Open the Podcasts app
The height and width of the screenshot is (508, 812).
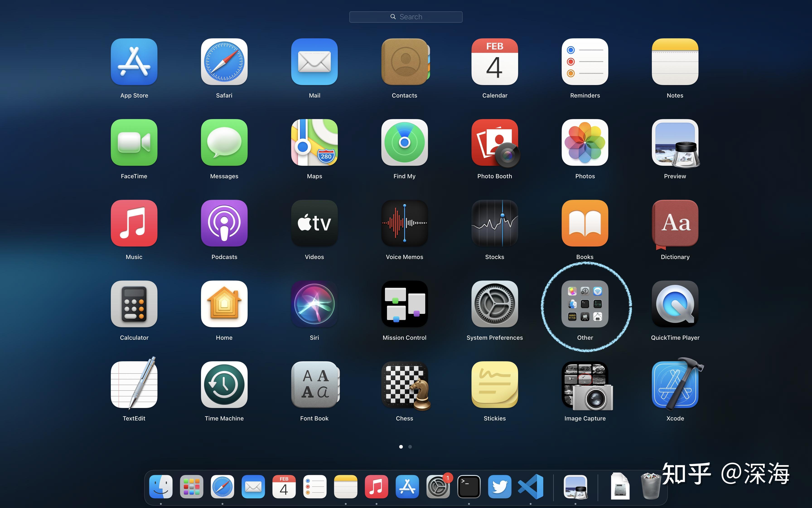coord(224,223)
